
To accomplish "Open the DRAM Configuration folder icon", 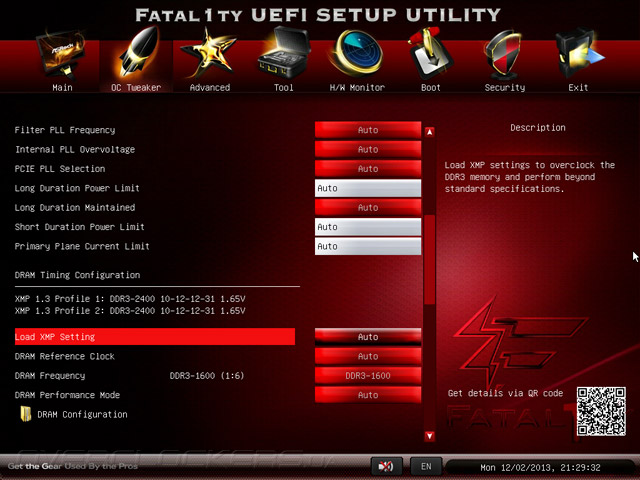I will click(x=26, y=414).
